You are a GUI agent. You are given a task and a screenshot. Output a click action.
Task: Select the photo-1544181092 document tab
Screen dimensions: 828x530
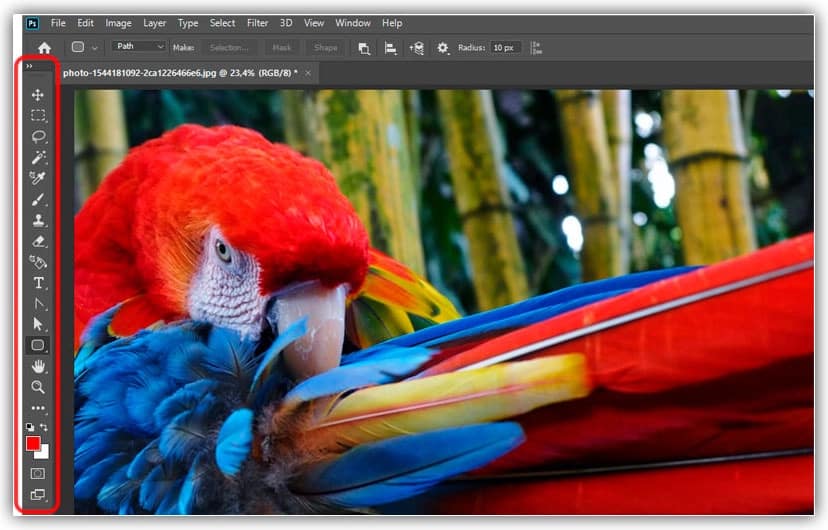[180, 73]
